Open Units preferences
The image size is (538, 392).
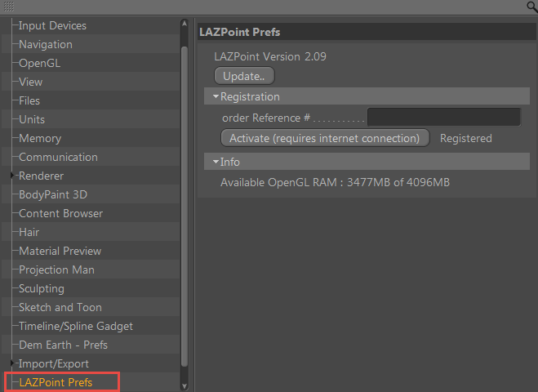click(x=32, y=119)
